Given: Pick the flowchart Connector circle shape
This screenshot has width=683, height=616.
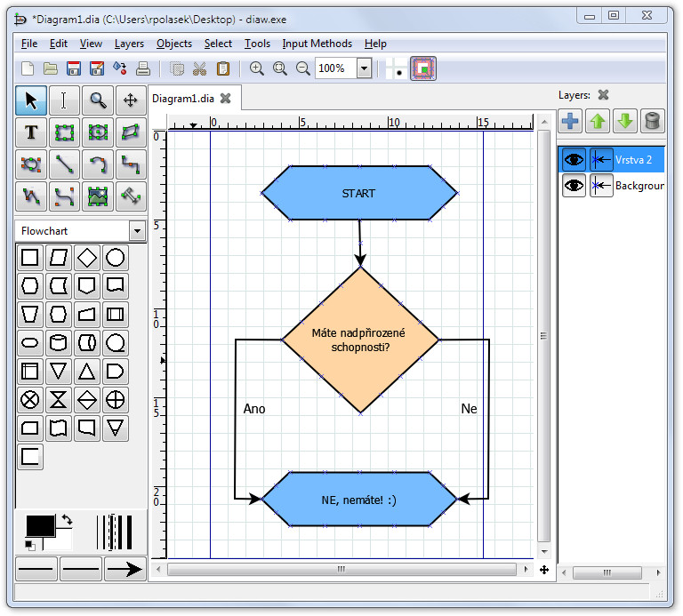Looking at the screenshot, I should (116, 257).
